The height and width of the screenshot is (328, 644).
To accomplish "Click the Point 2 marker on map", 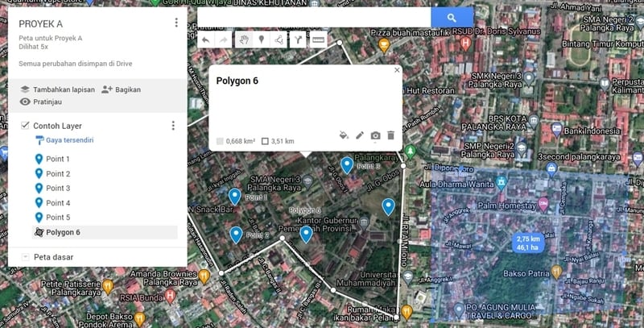I will pos(236,235).
